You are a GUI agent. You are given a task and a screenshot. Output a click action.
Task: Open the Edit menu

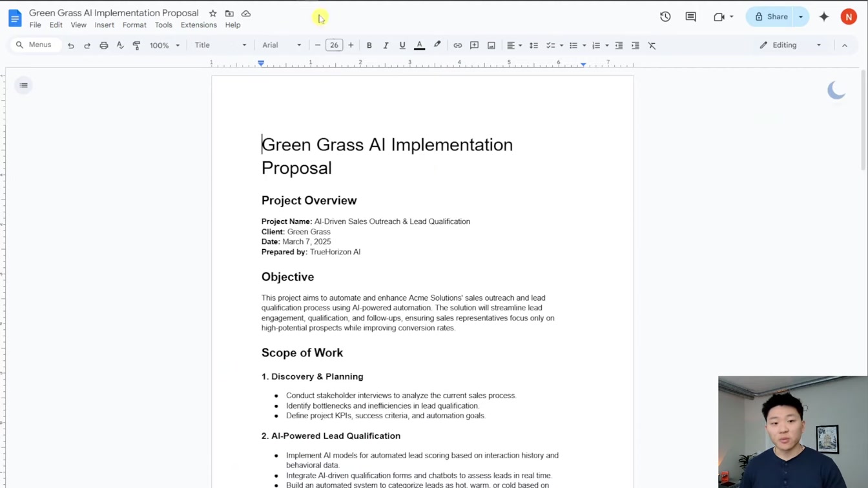(x=56, y=25)
